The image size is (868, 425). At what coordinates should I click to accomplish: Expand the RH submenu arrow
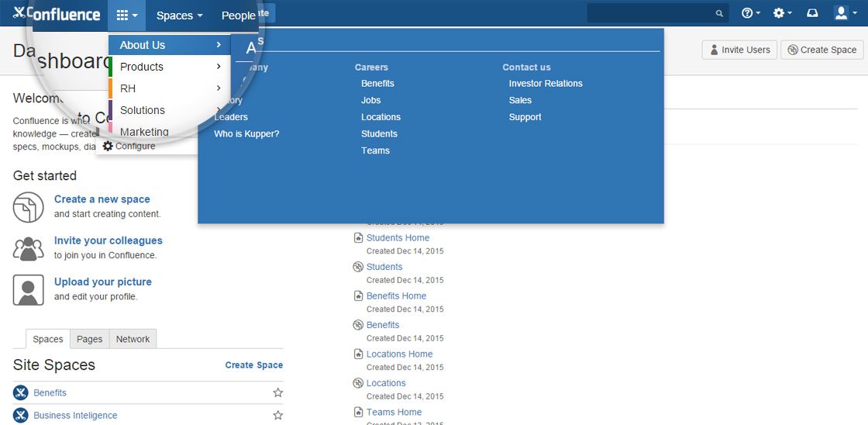(x=219, y=88)
